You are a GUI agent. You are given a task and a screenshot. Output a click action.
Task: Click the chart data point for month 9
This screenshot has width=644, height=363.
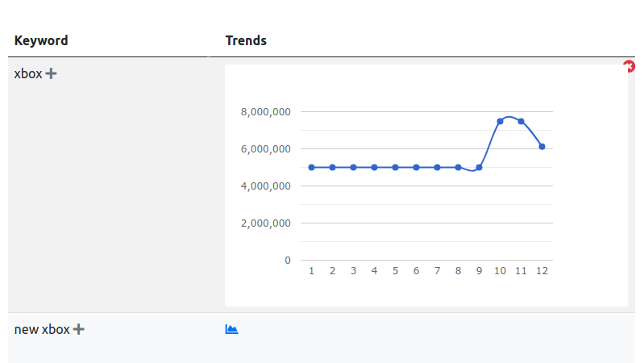point(479,167)
